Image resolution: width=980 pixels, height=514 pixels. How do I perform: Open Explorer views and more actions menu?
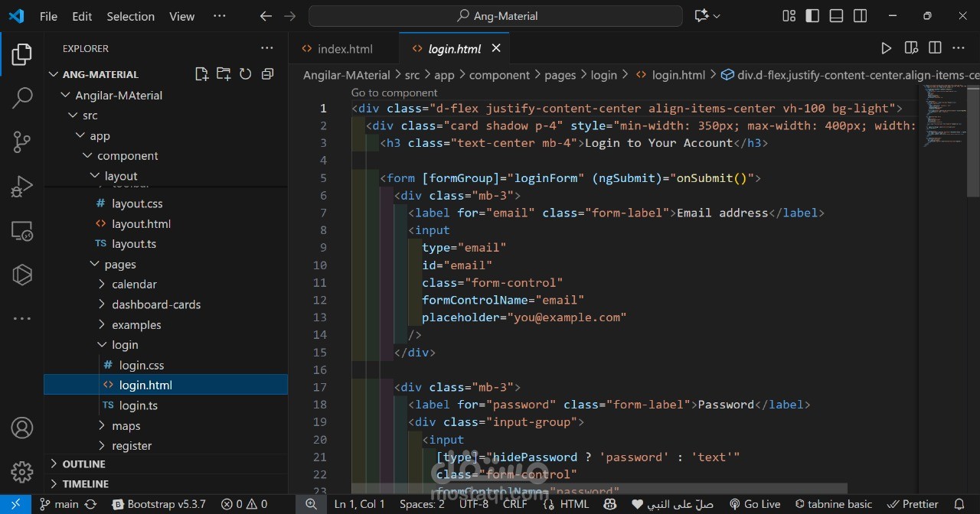tap(267, 48)
